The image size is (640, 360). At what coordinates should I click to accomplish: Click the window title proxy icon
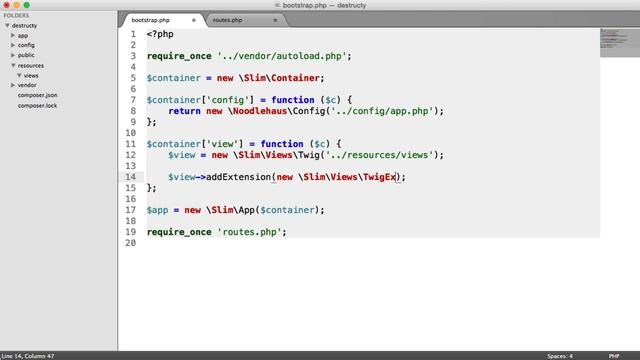[x=278, y=5]
